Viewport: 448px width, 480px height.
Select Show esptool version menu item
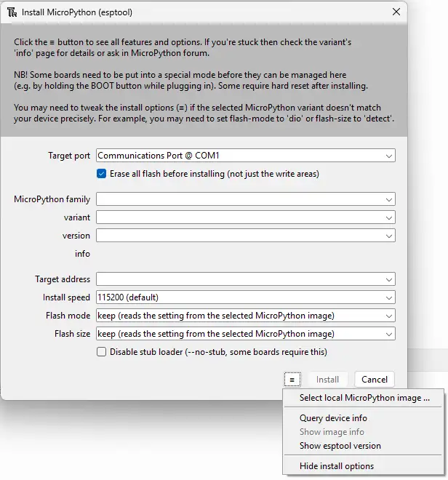tap(363, 446)
